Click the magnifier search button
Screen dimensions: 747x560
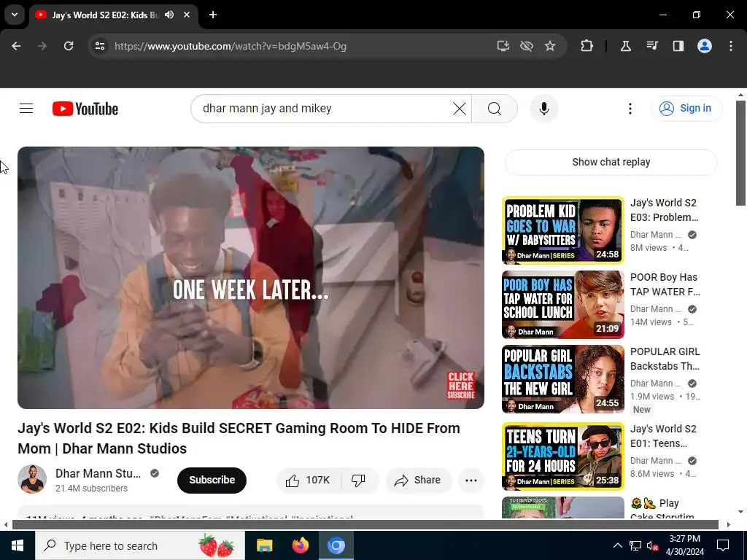(495, 109)
